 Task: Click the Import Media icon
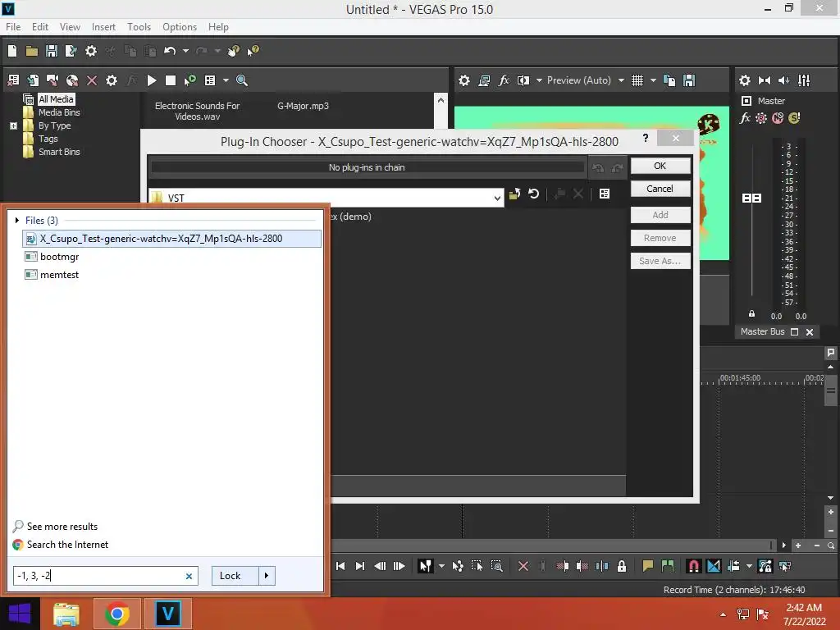coord(33,80)
